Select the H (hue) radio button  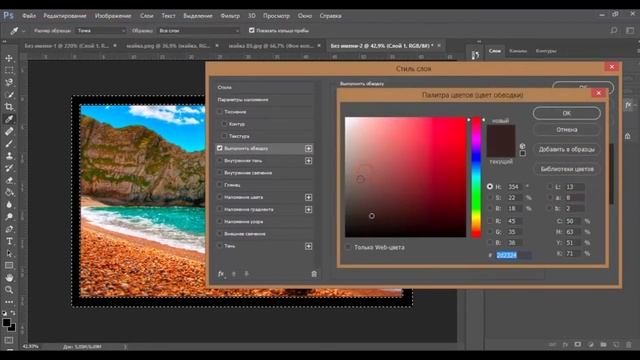490,187
